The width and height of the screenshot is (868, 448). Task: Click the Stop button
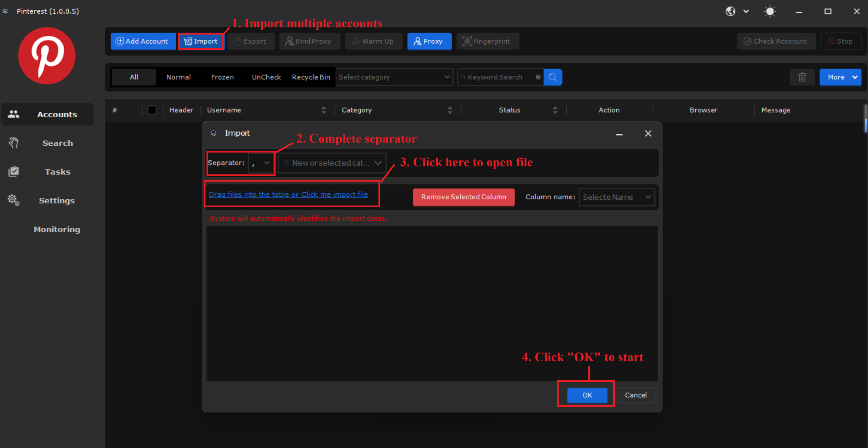tap(840, 41)
